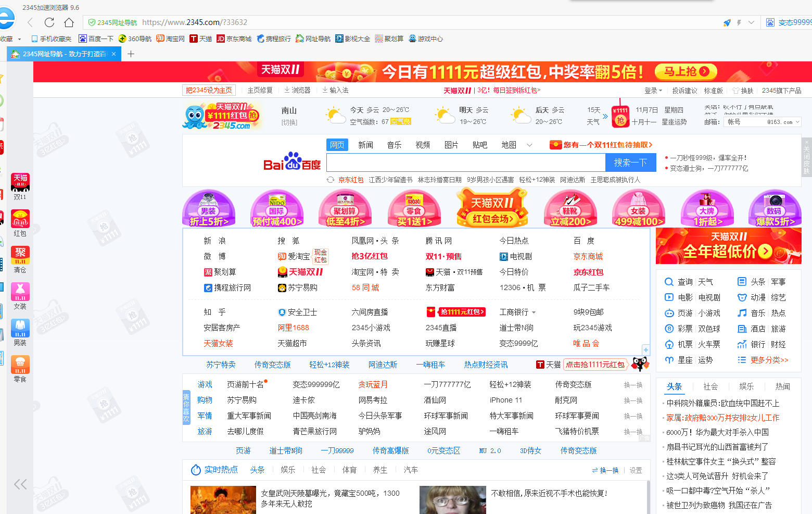The height and width of the screenshot is (514, 812).
Task: Click the 换肤 skin link
Action: [x=743, y=91]
